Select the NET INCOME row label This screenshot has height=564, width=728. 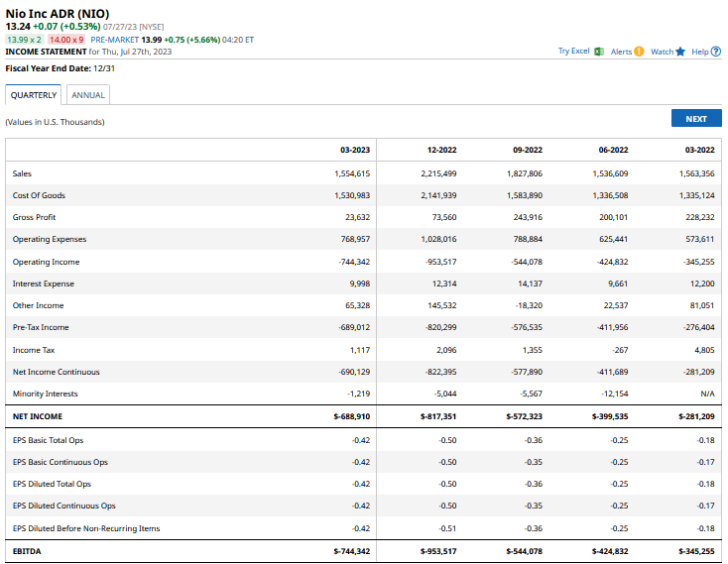click(37, 417)
